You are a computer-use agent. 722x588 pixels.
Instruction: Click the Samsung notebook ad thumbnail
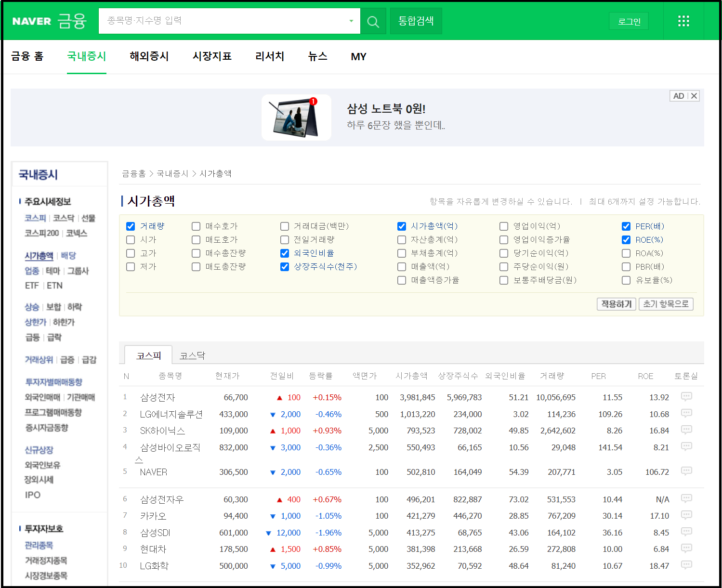point(296,118)
